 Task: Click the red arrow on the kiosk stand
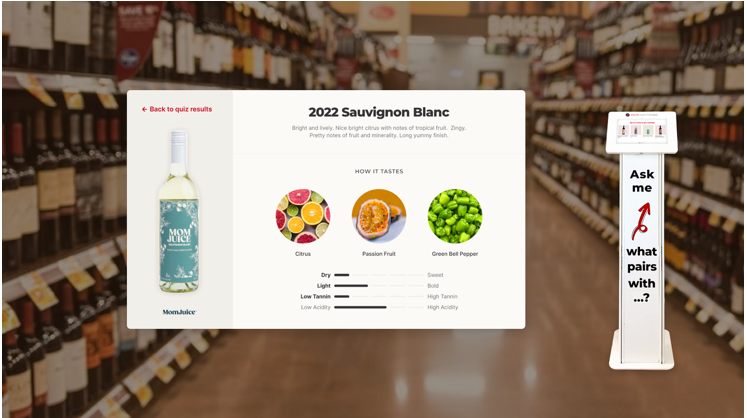[x=641, y=221]
